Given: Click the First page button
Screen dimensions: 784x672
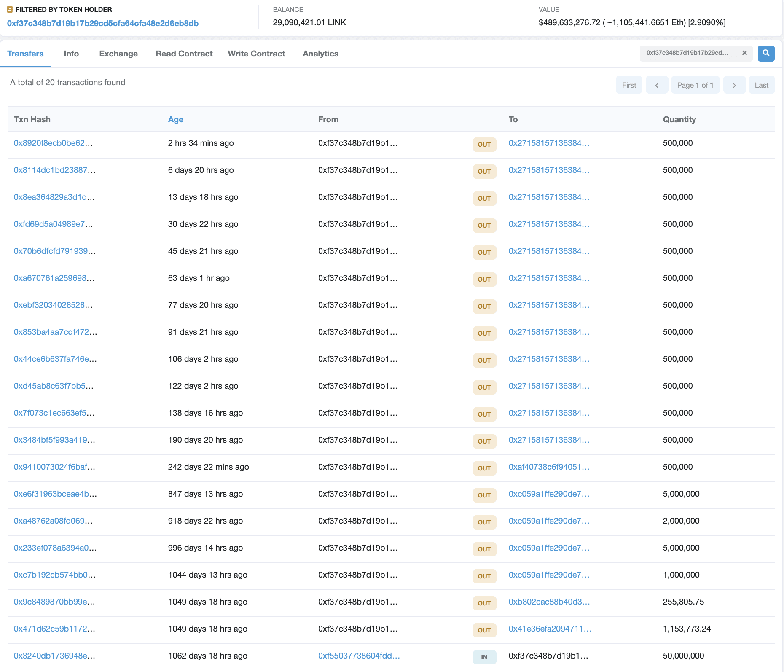Looking at the screenshot, I should [x=629, y=85].
